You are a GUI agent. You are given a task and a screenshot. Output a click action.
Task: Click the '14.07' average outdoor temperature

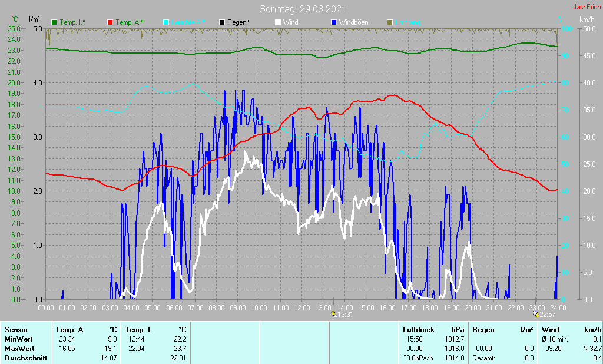tap(109, 358)
